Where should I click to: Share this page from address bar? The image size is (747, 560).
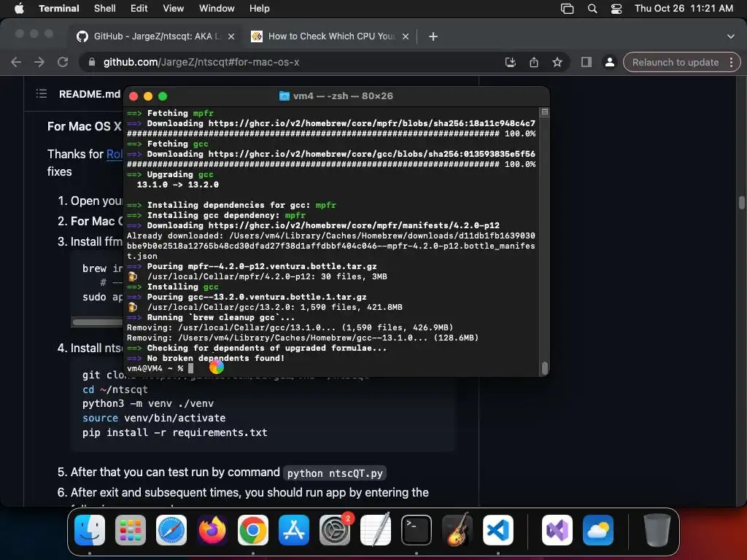(x=533, y=62)
